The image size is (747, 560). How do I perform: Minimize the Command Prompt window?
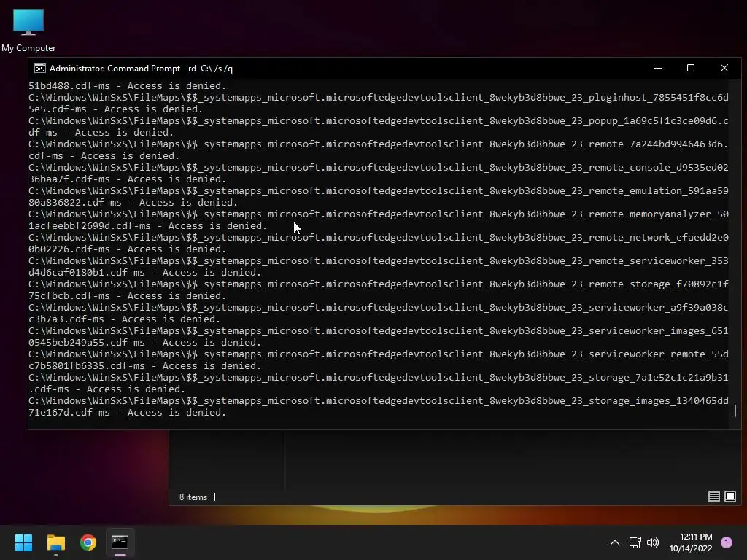[x=658, y=68]
